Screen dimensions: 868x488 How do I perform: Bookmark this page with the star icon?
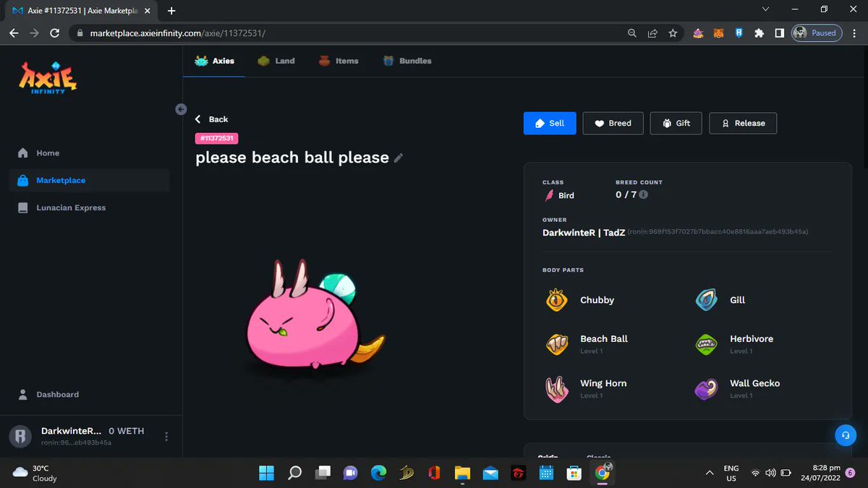(673, 33)
